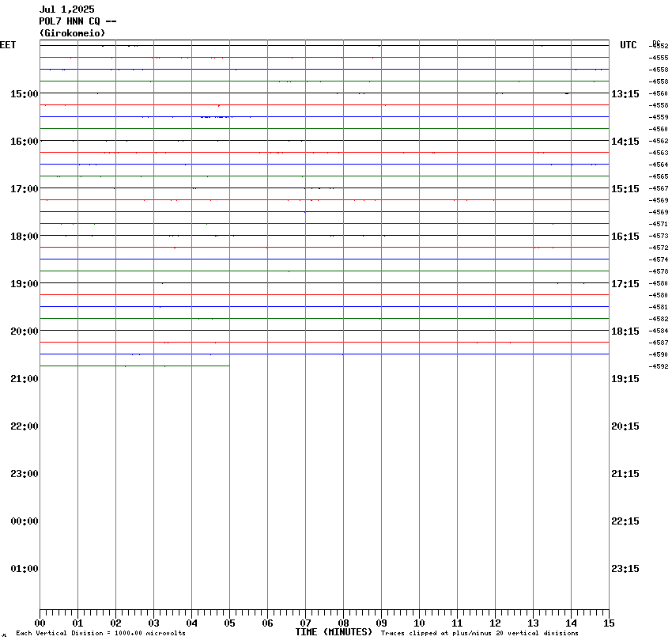Image resolution: width=672 pixels, height=644 pixels.
Task: Click the UTC time label "18:15"
Action: click(625, 331)
